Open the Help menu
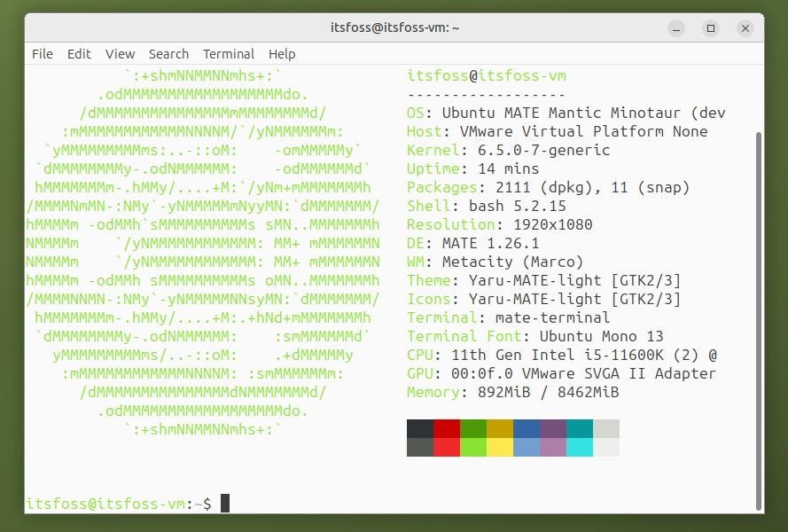Screen dimensions: 788x532 point(282,54)
